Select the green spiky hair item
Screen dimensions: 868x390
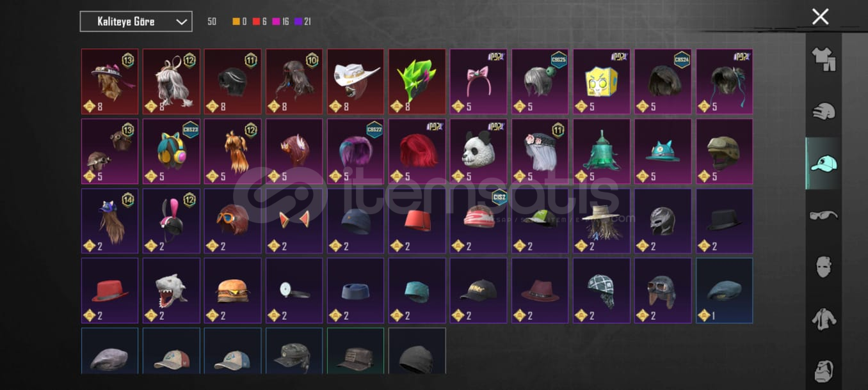tap(417, 82)
